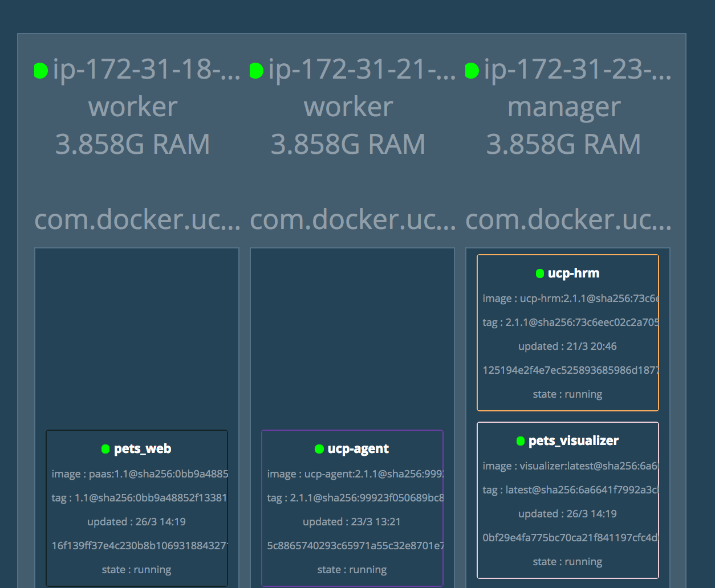The image size is (715, 588).
Task: Click the green dot next to ucp-hrm
Action: tap(539, 273)
